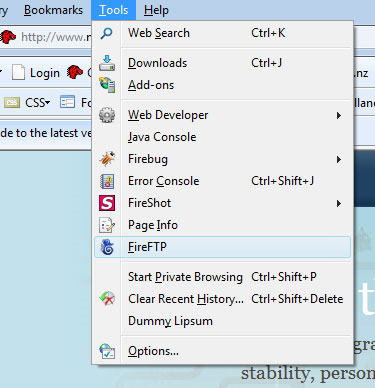Expand the Web Developer submenu arrow
The width and height of the screenshot is (375, 388).
(339, 115)
